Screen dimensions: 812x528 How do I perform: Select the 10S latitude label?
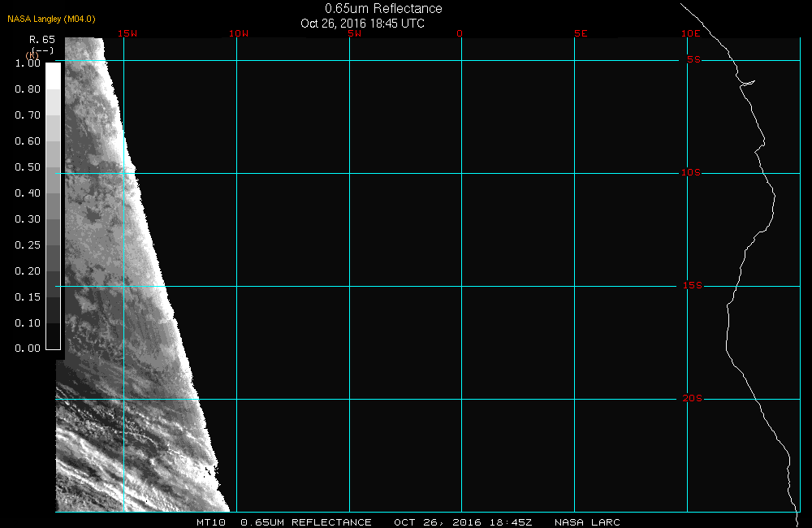691,173
